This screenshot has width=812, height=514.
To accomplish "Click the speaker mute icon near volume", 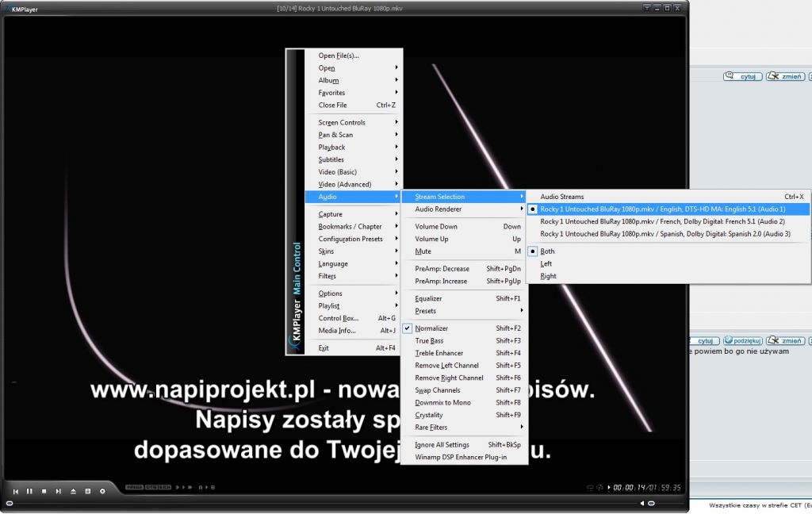I will (x=642, y=503).
